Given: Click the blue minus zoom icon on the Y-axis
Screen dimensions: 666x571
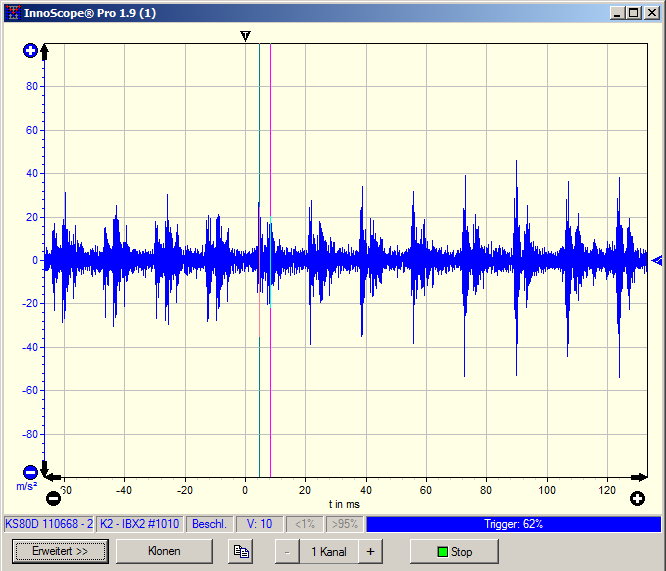Looking at the screenshot, I should [30, 472].
